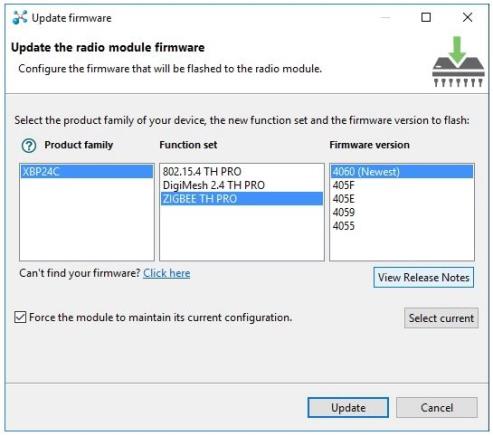The image size is (493, 436).
Task: Click the XCTU app icon in title bar
Action: click(20, 18)
